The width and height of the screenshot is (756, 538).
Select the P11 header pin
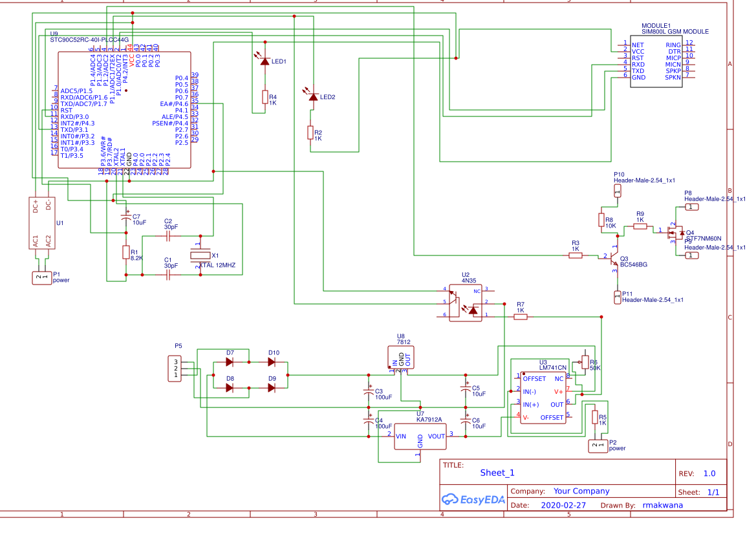pos(617,297)
